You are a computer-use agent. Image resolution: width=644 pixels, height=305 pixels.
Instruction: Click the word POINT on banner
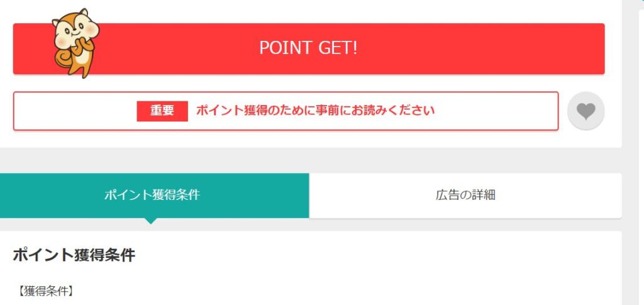[286, 48]
